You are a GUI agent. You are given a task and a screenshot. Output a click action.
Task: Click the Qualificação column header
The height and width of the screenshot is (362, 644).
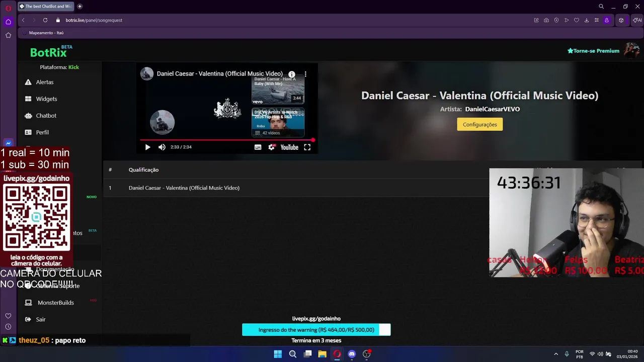pyautogui.click(x=143, y=170)
